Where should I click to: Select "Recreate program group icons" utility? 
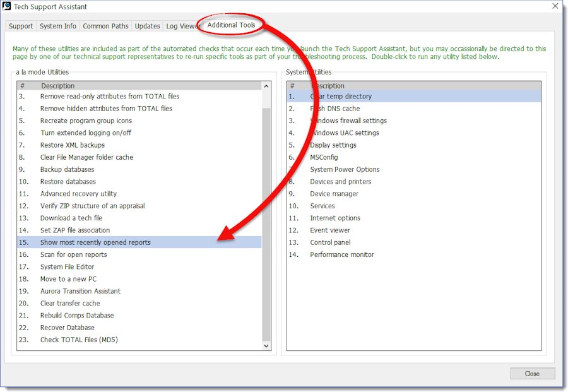(139, 121)
